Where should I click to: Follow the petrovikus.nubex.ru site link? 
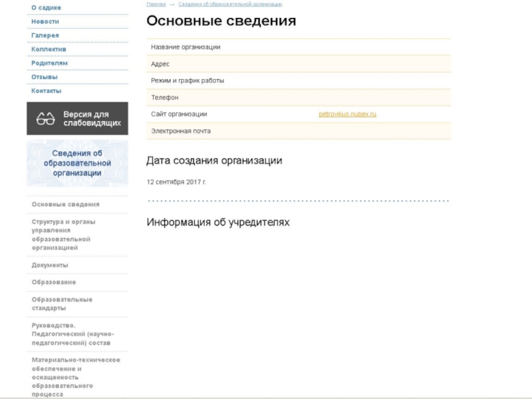click(x=347, y=114)
